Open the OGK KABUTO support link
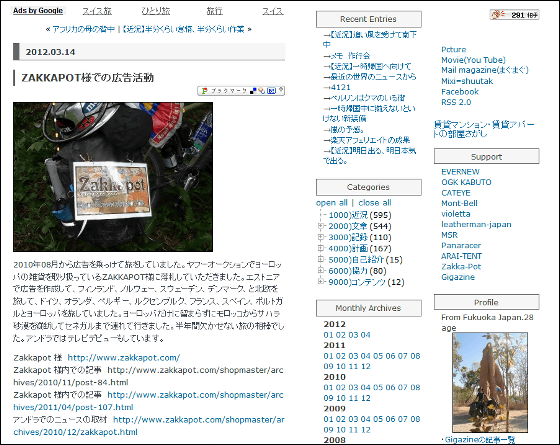 [x=466, y=182]
